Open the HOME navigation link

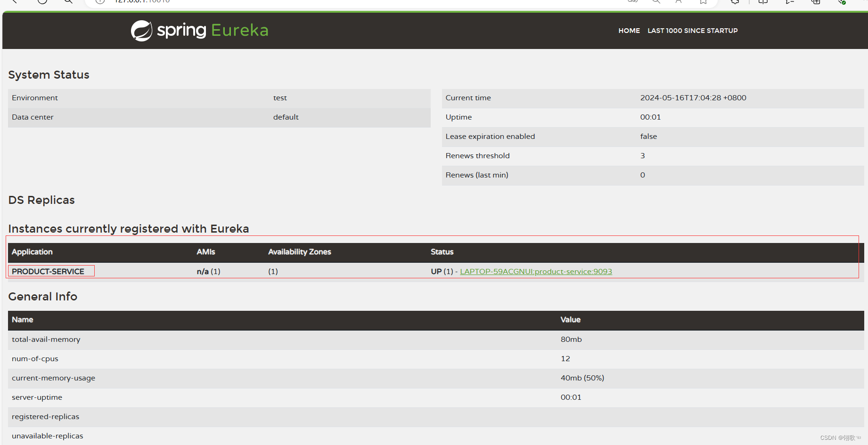[629, 31]
